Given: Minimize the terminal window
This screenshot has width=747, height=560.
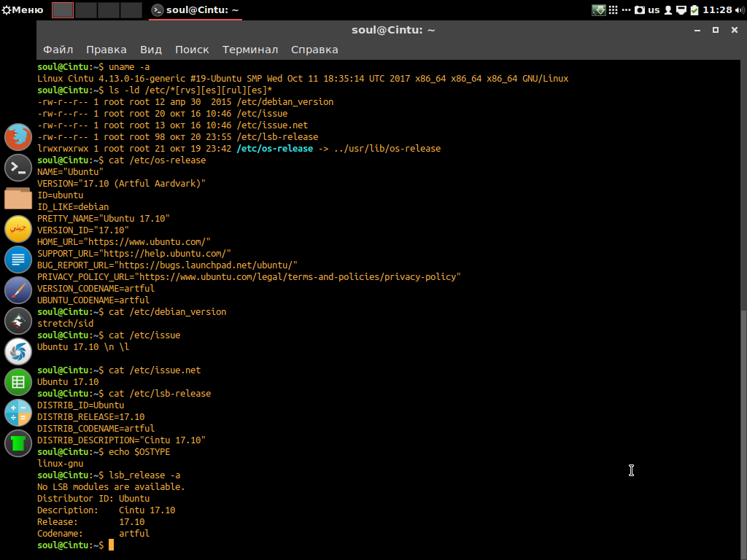Looking at the screenshot, I should 697,30.
